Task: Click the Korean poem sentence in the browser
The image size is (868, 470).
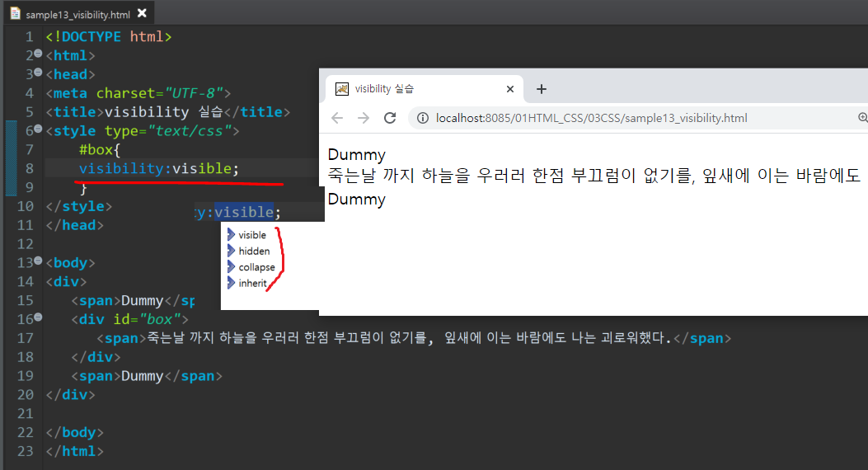Action: coord(594,176)
